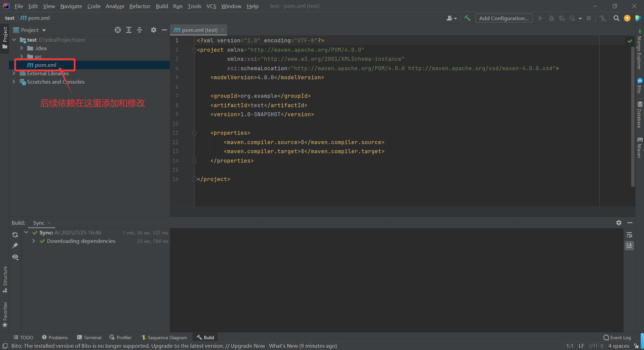Image resolution: width=644 pixels, height=350 pixels.
Task: Click the tool windows quick access icon bottom-left
Action: tap(5, 346)
